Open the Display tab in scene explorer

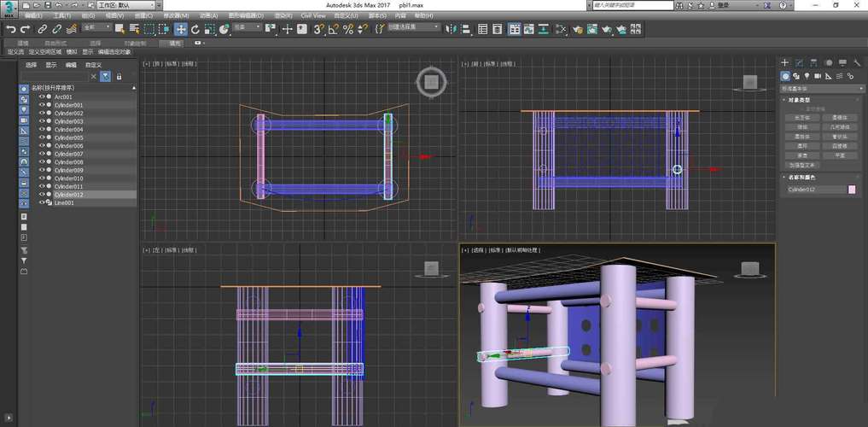[51, 65]
